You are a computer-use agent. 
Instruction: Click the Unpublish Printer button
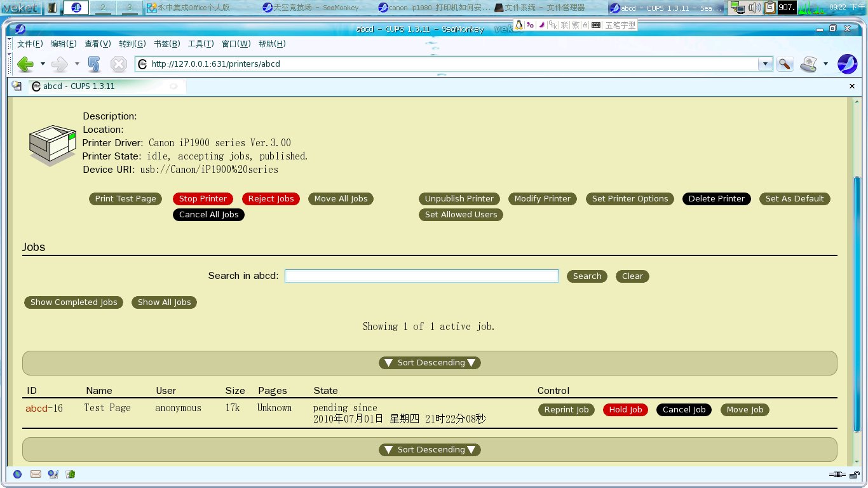pos(459,199)
